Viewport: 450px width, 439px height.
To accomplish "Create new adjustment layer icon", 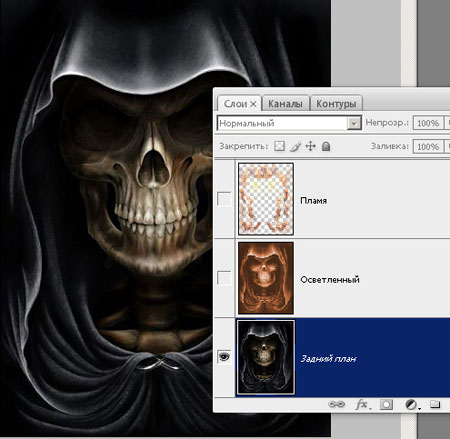I will [412, 405].
